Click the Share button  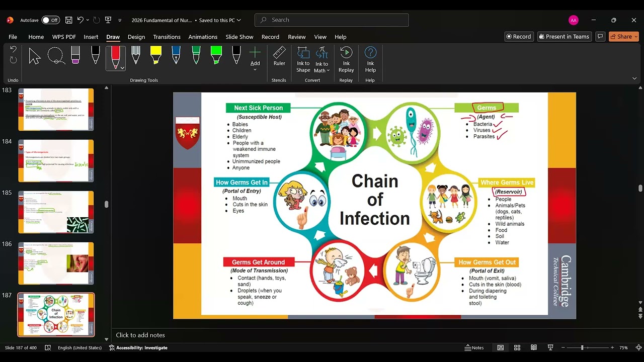(624, 37)
